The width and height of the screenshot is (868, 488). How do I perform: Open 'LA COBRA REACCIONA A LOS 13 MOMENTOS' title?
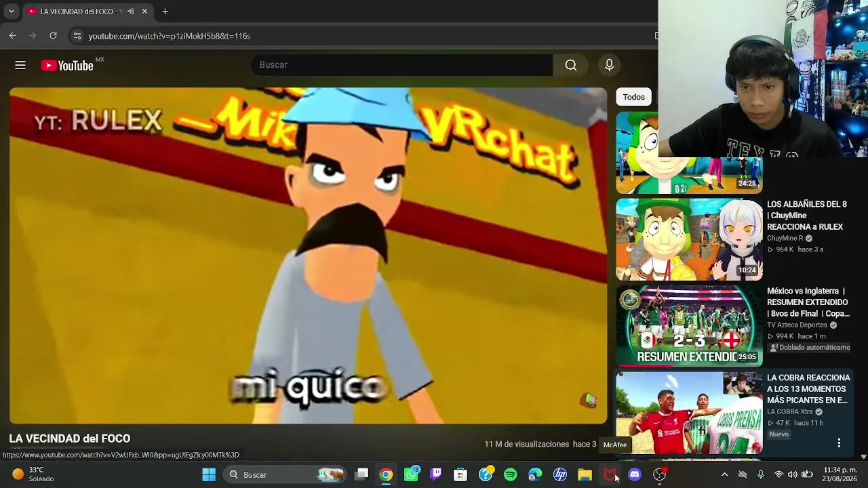click(808, 389)
